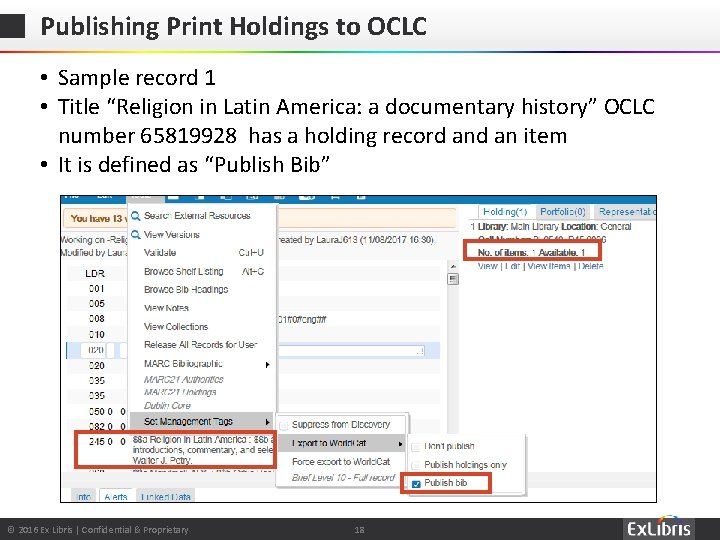This screenshot has width=720, height=540.
Task: Choose Force export to WorldCat
Action: (341, 461)
